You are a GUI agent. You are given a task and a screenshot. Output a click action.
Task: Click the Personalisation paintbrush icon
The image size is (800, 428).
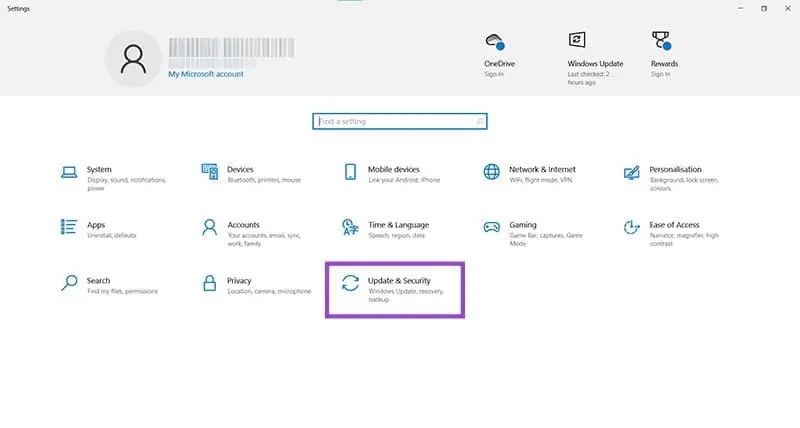point(632,172)
